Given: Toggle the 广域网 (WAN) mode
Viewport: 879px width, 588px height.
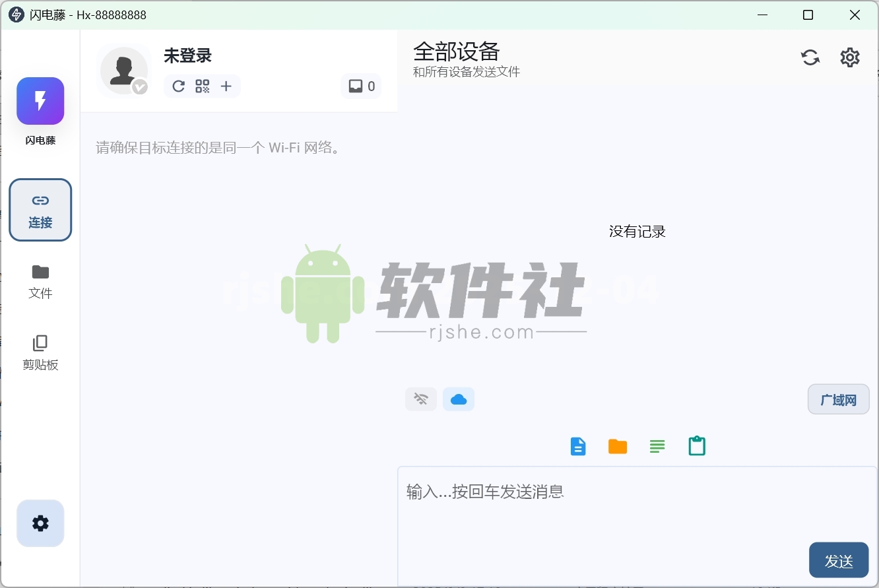Looking at the screenshot, I should tap(838, 399).
